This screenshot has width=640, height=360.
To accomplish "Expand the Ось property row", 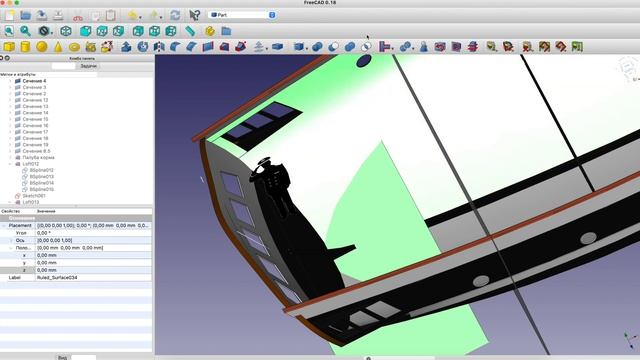I will pyautogui.click(x=11, y=240).
